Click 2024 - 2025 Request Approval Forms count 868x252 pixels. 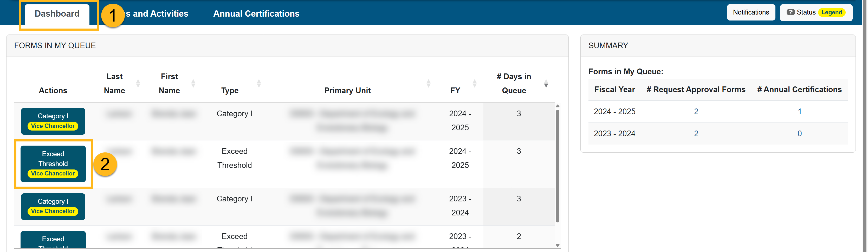point(696,112)
